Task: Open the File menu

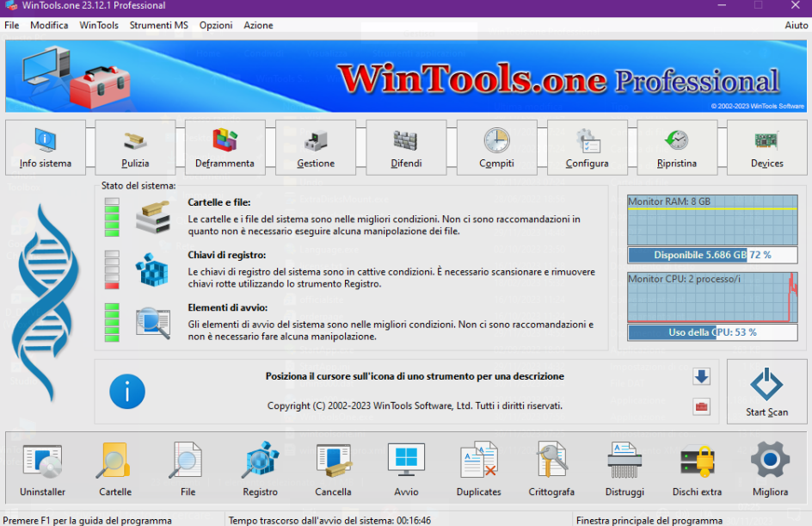Action: point(11,25)
